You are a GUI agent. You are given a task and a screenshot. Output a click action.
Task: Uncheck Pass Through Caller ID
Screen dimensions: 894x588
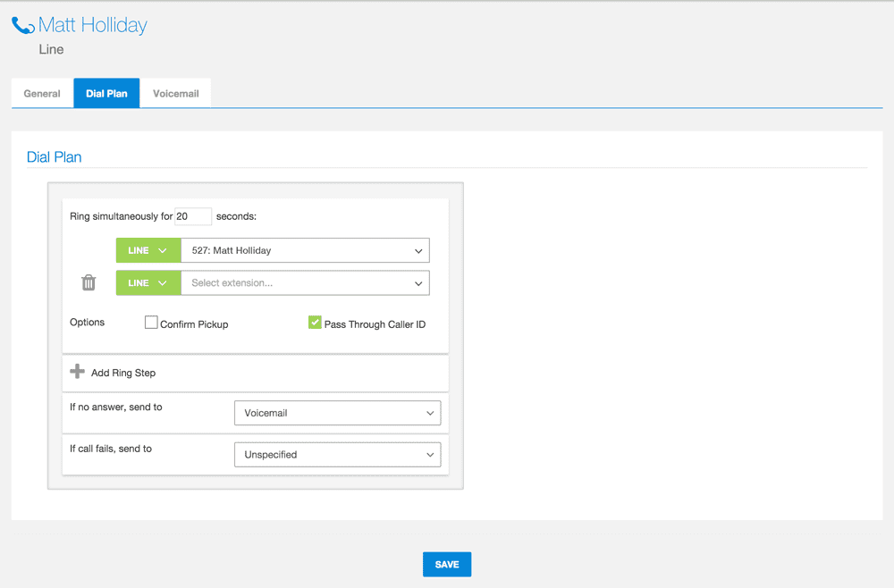pyautogui.click(x=315, y=323)
